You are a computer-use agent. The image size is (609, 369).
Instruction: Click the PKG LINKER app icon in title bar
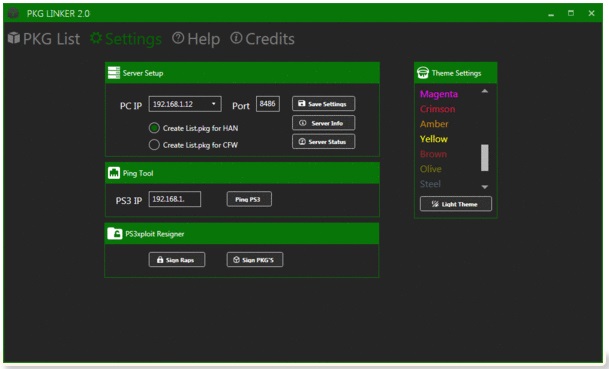[x=13, y=13]
